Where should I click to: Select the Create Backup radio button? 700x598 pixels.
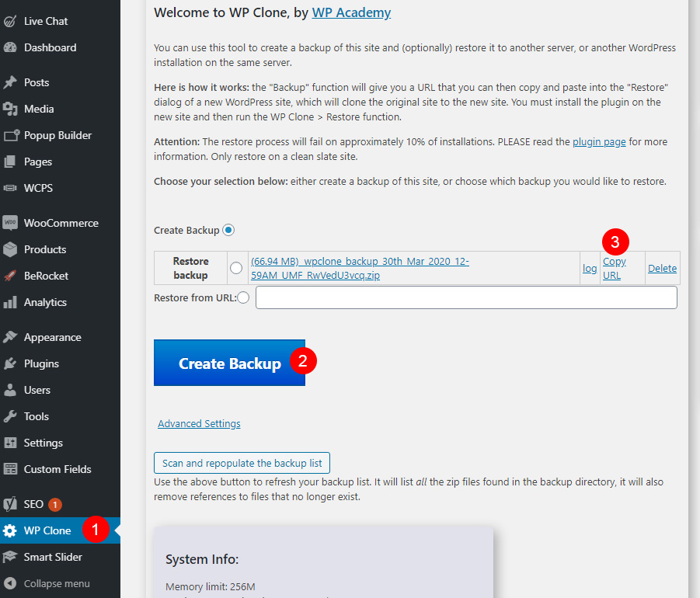[228, 230]
